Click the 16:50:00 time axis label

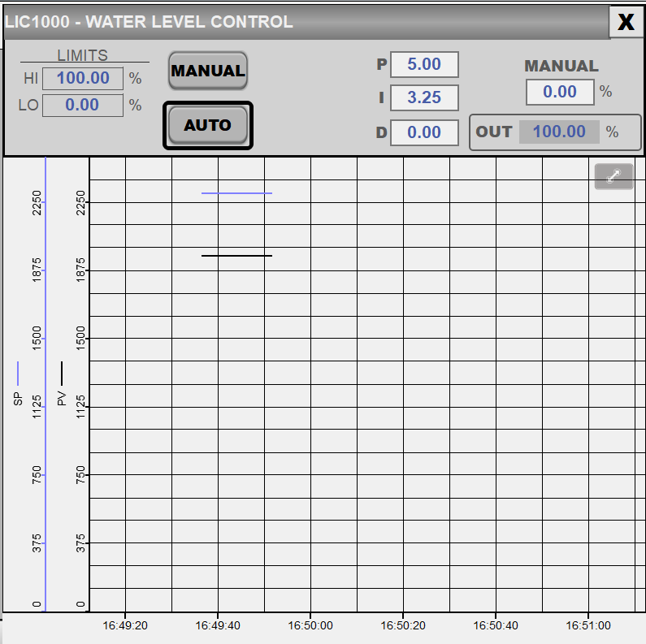click(310, 625)
